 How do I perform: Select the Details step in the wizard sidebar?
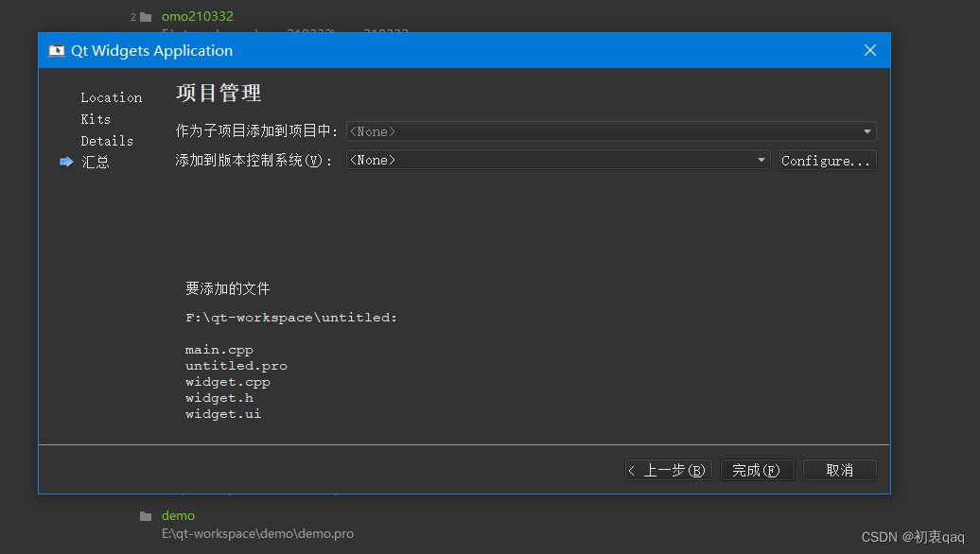[107, 140]
